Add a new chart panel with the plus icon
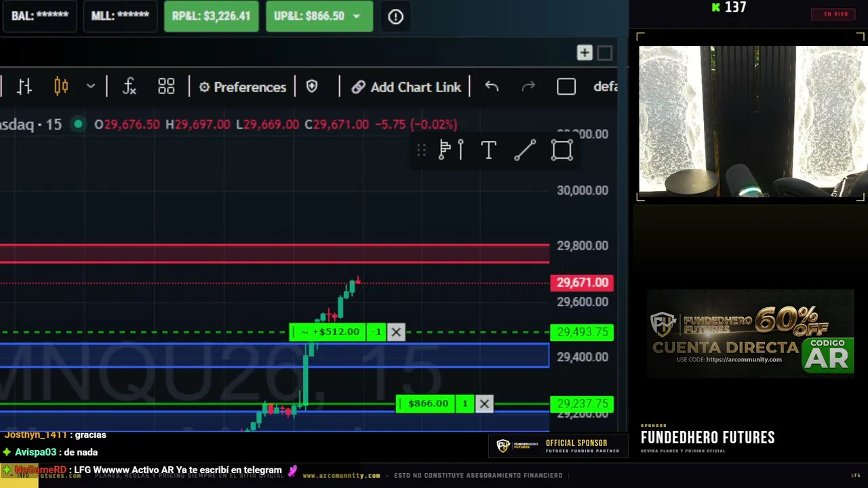This screenshot has width=868, height=488. 585,53
